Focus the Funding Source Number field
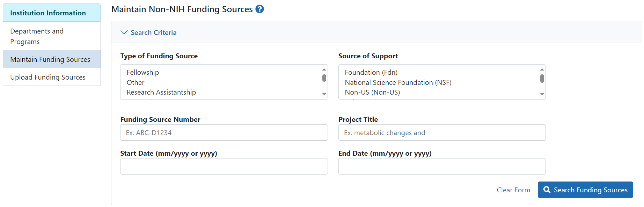The height and width of the screenshot is (207, 644). 224,133
